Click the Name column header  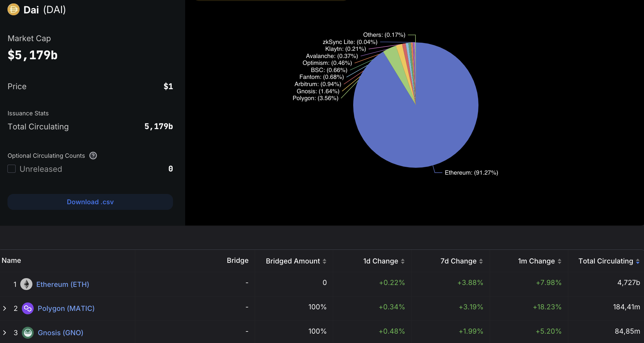[x=11, y=260]
